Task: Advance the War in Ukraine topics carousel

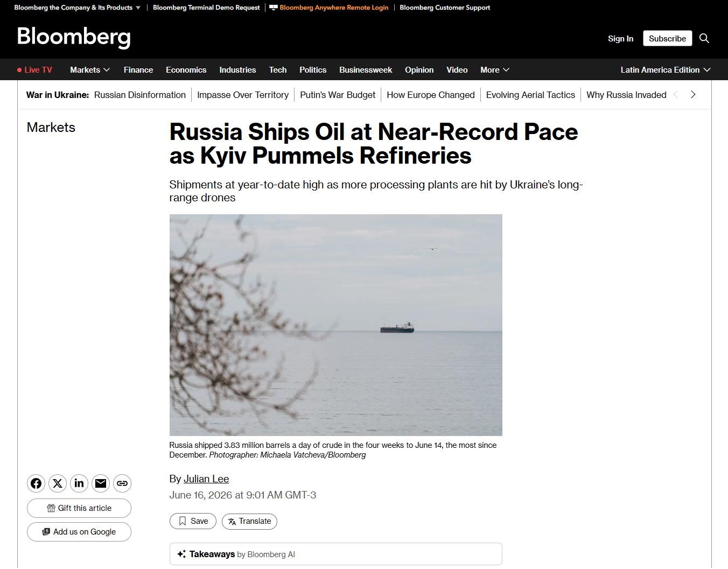Action: [x=693, y=95]
